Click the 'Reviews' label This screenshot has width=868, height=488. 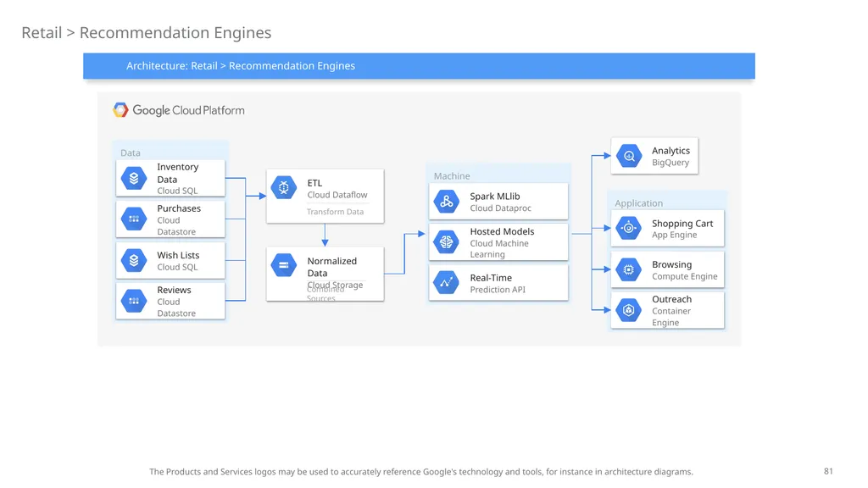[x=174, y=290]
